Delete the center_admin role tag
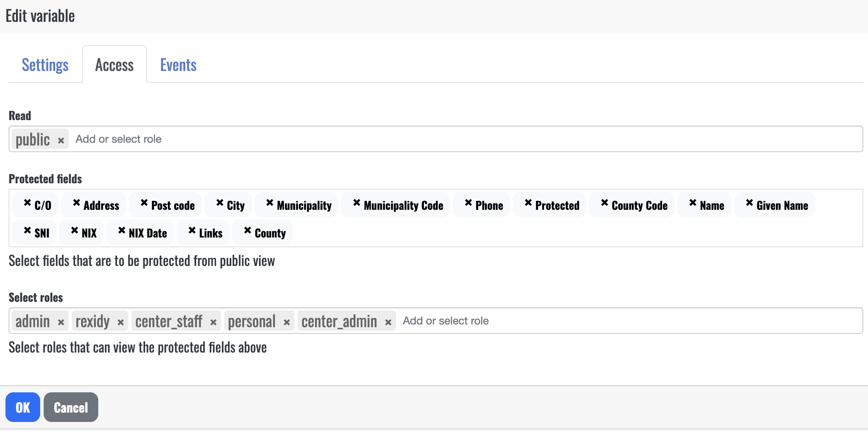The width and height of the screenshot is (868, 436). (x=388, y=323)
